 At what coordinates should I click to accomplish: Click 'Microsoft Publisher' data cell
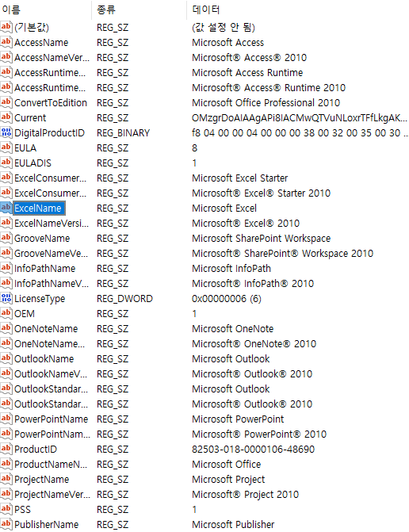(x=233, y=524)
